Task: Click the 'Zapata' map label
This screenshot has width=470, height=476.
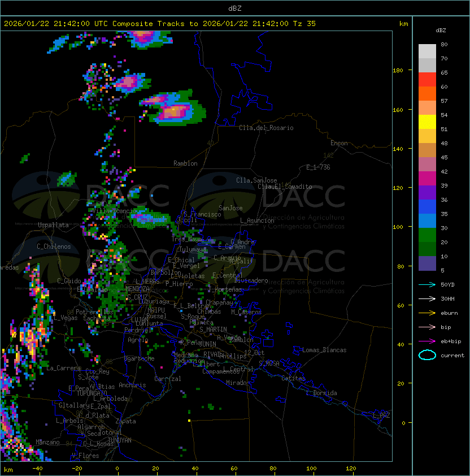Action: coord(125,421)
